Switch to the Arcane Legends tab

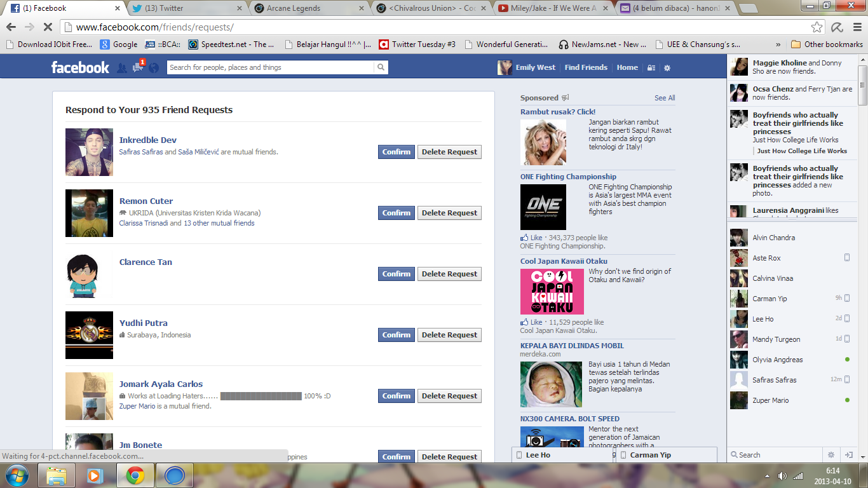click(x=309, y=8)
